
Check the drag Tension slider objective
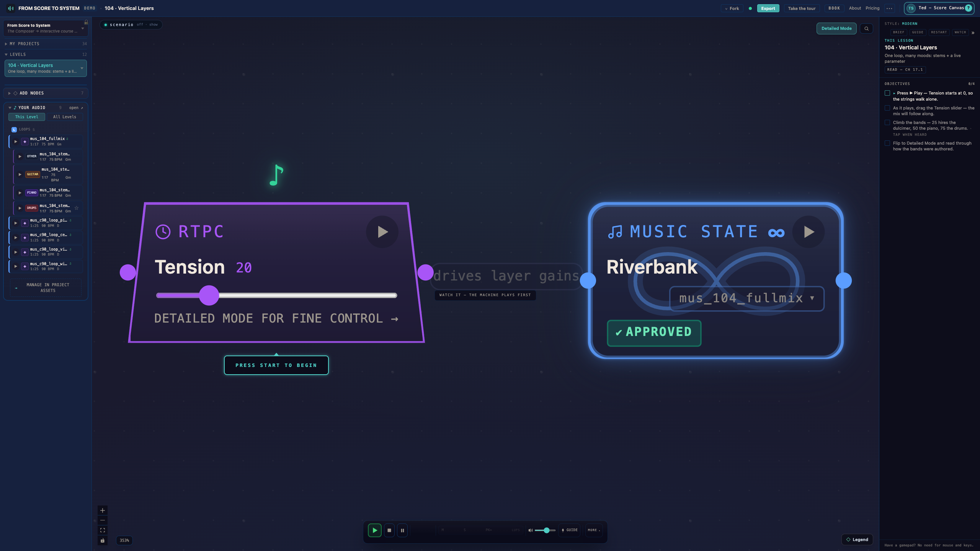click(x=887, y=108)
